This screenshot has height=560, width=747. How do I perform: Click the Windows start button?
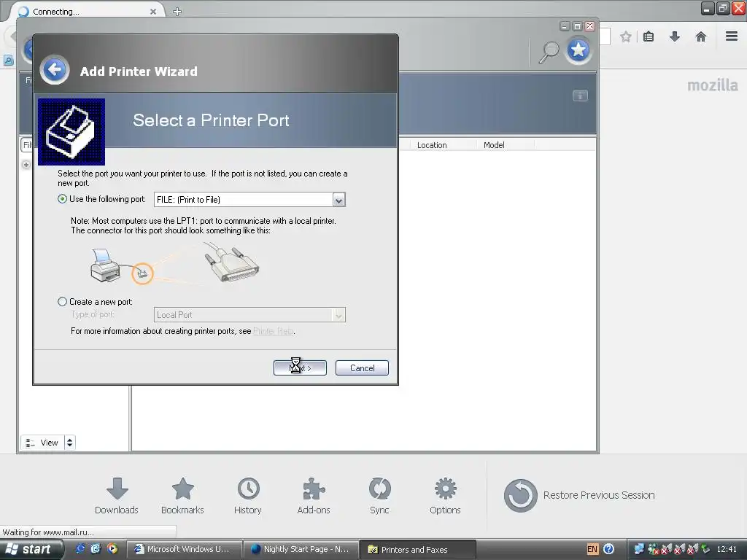point(31,549)
